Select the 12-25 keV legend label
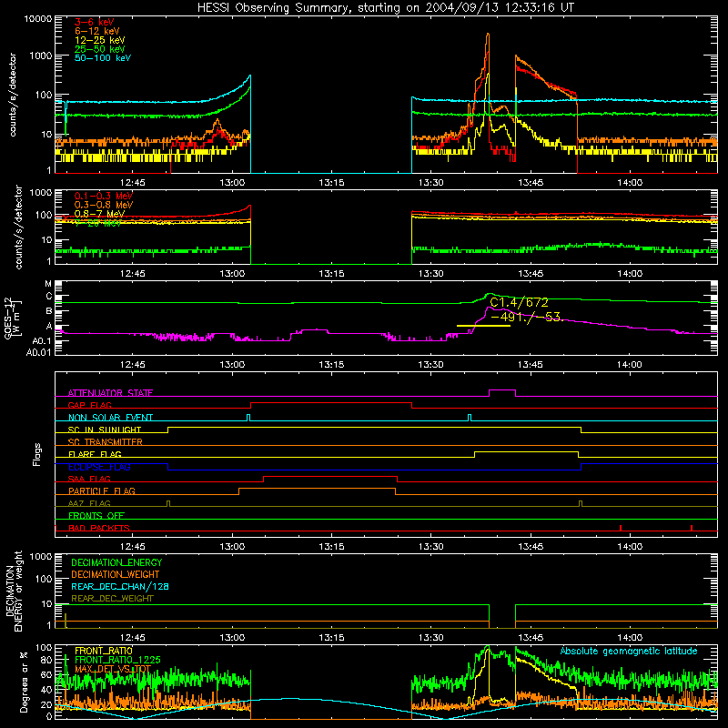This screenshot has height=728, width=728. [x=99, y=40]
